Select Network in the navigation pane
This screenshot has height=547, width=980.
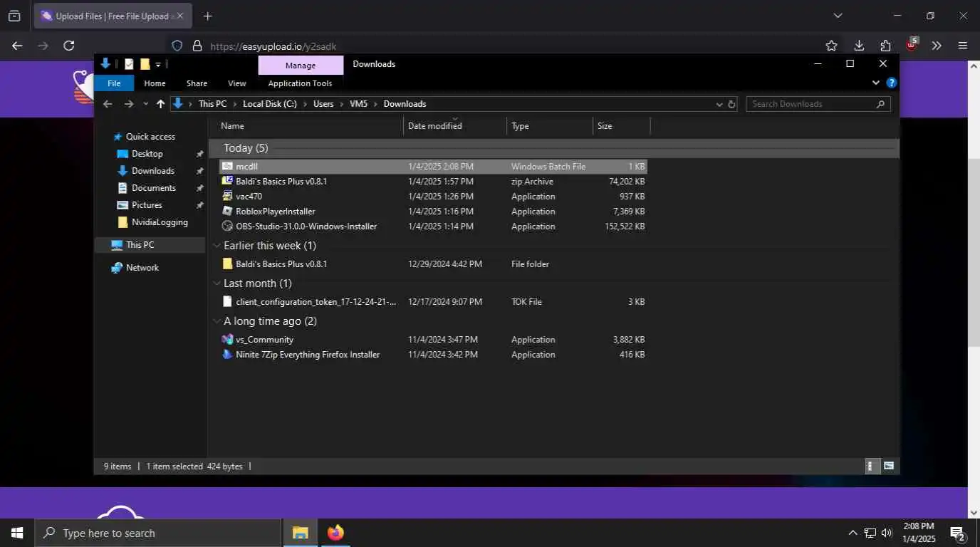142,268
